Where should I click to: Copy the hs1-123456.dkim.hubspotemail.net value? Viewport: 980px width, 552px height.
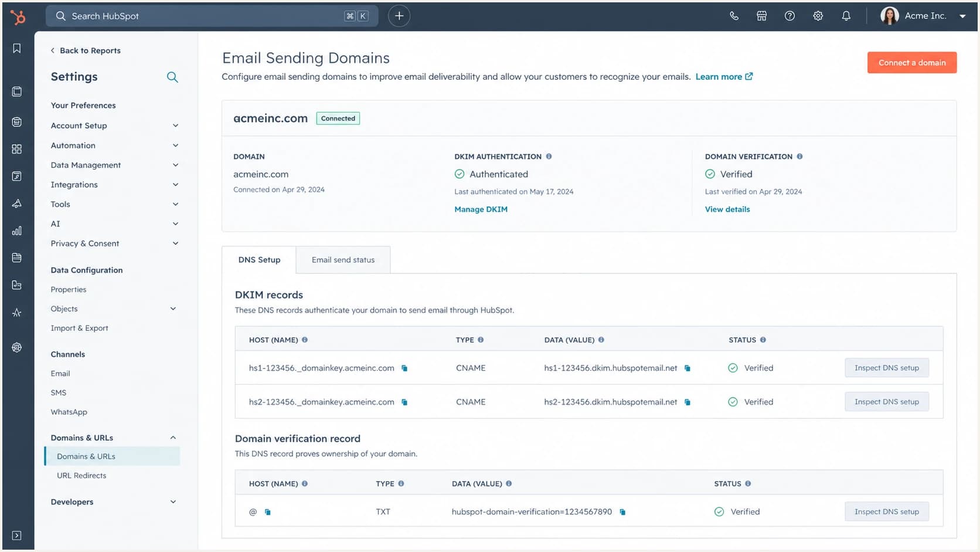[x=688, y=368]
